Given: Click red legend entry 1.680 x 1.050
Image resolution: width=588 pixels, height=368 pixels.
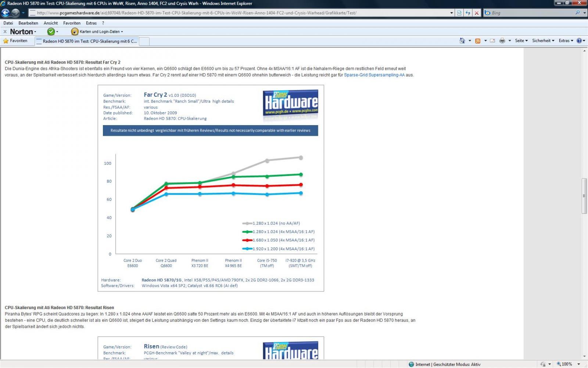Looking at the screenshot, I should [278, 240].
